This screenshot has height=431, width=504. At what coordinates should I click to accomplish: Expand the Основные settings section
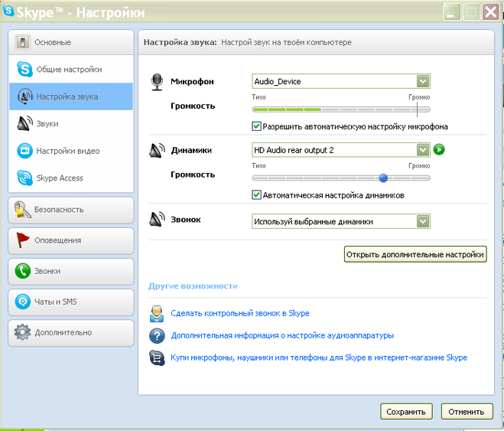(x=71, y=42)
